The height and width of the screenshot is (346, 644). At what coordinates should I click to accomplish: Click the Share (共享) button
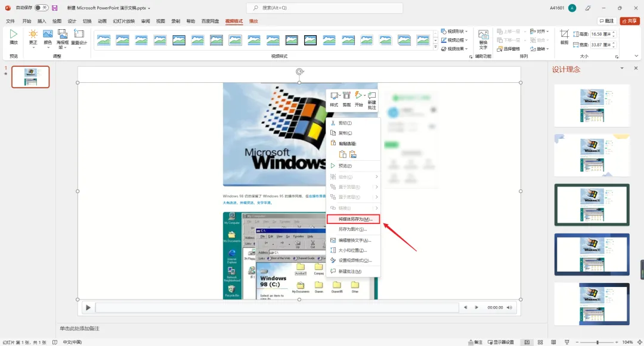630,21
